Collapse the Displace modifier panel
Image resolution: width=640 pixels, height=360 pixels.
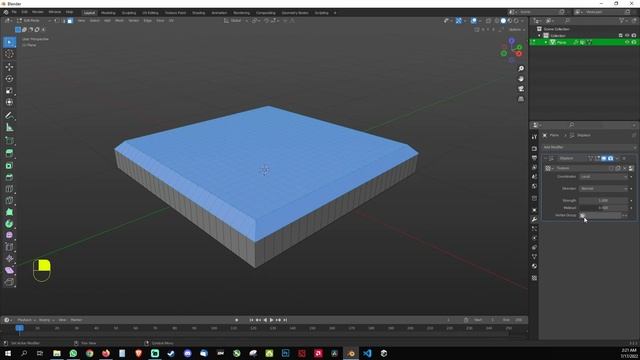click(x=546, y=158)
